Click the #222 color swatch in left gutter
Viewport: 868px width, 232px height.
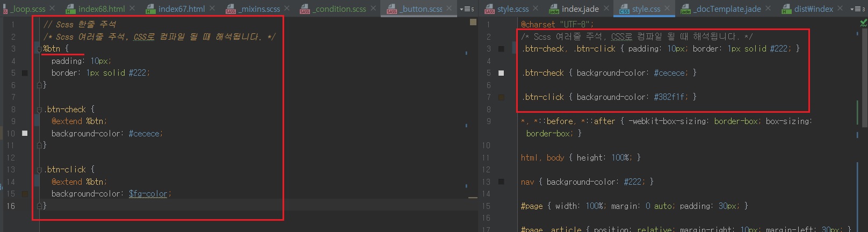coord(25,73)
